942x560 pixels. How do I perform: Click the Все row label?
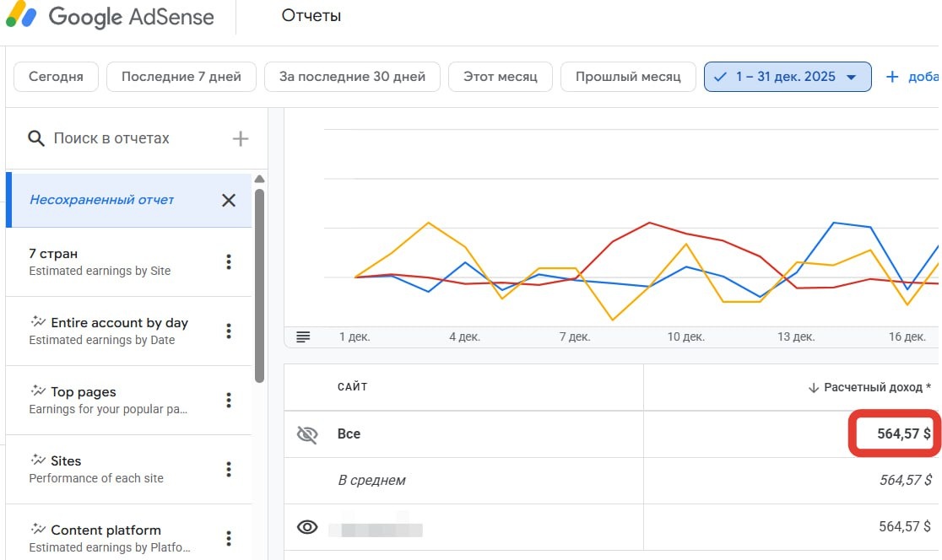pos(349,434)
